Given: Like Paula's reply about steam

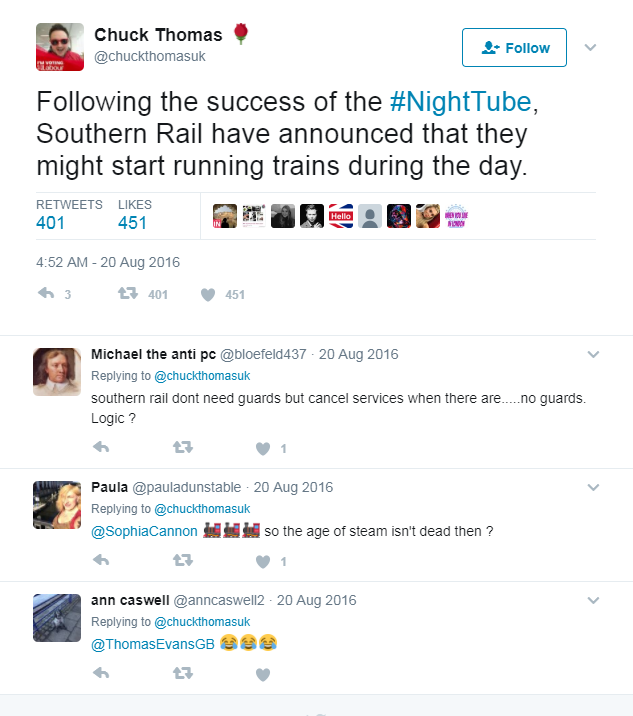Looking at the screenshot, I should pyautogui.click(x=263, y=561).
